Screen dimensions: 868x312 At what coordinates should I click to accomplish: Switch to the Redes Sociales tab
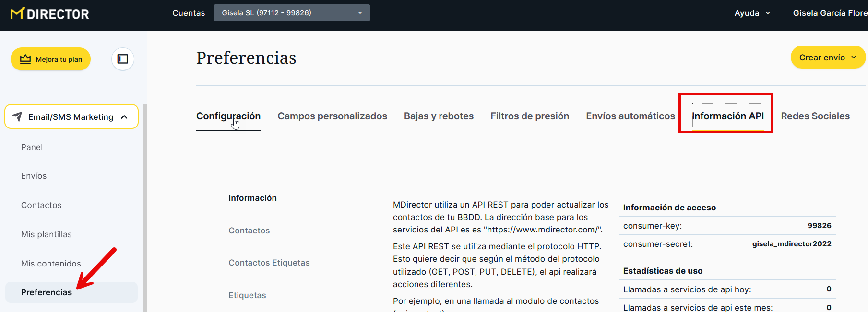815,116
